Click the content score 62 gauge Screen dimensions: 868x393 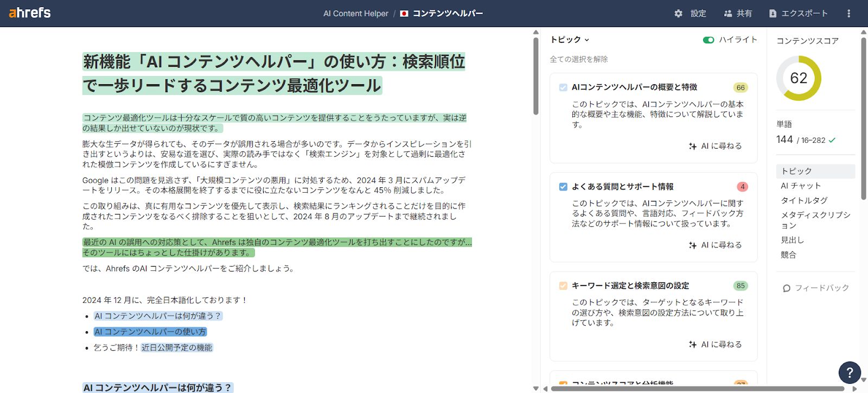(x=799, y=78)
